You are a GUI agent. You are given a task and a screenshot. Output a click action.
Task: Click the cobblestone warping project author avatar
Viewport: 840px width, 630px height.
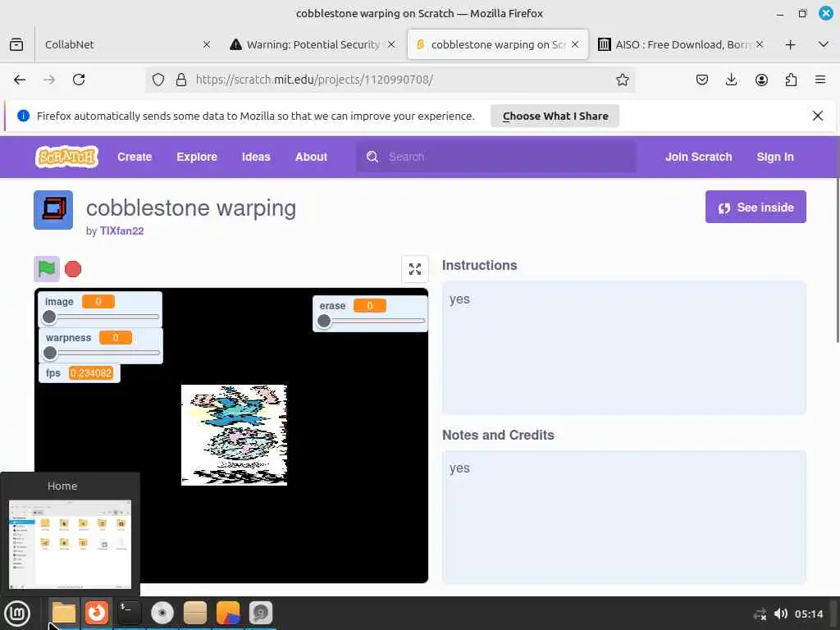point(53,210)
